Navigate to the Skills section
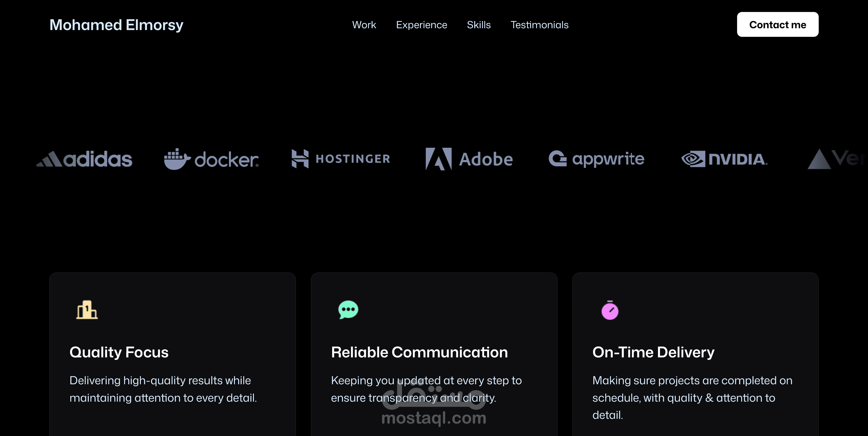 [x=479, y=25]
